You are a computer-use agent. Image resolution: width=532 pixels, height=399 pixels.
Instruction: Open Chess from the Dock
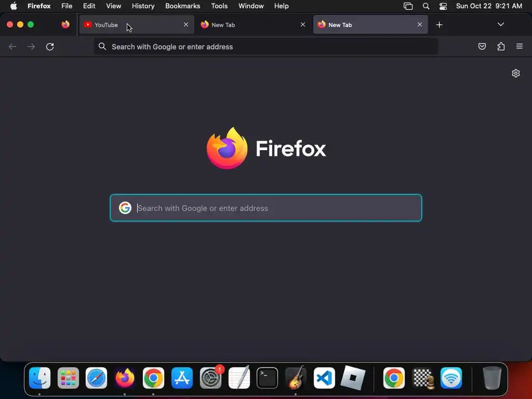423,378
